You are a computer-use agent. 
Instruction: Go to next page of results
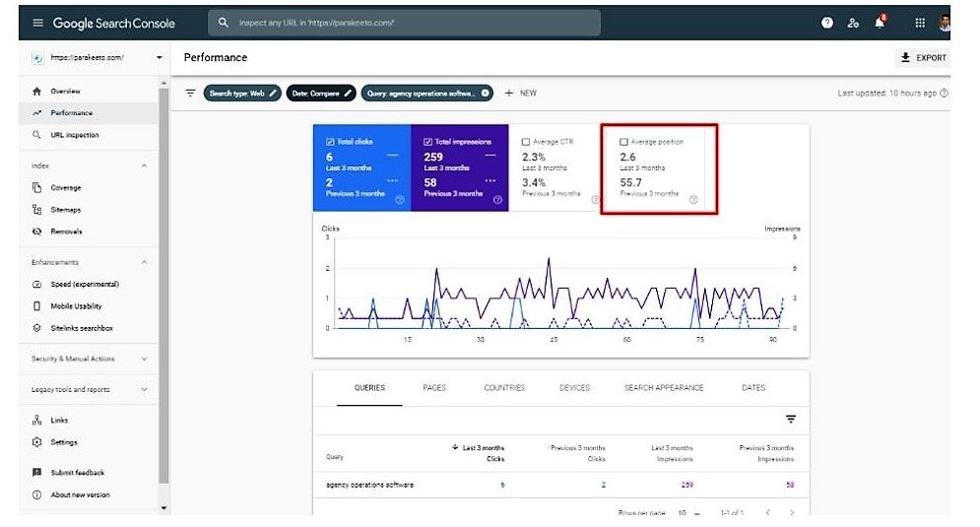coord(792,512)
